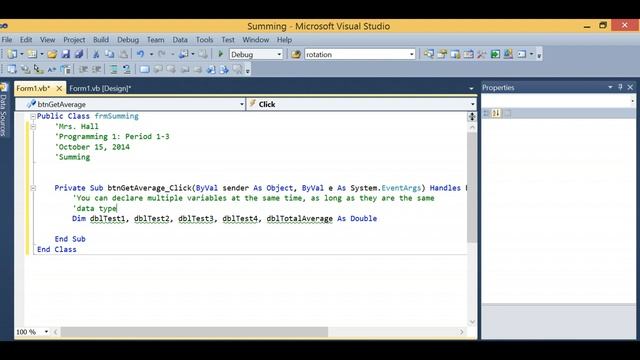This screenshot has height=360, width=640.
Task: Close the Properties panel
Action: (630, 87)
